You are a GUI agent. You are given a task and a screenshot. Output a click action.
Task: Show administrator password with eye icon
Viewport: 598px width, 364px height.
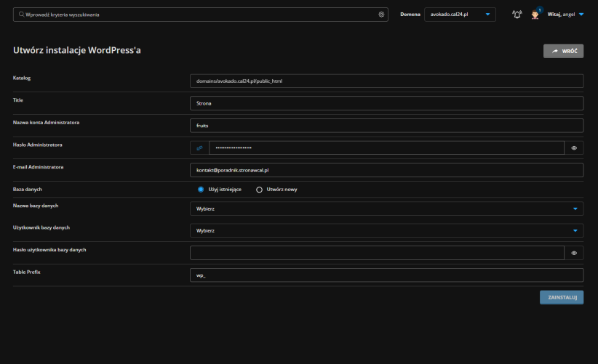574,148
